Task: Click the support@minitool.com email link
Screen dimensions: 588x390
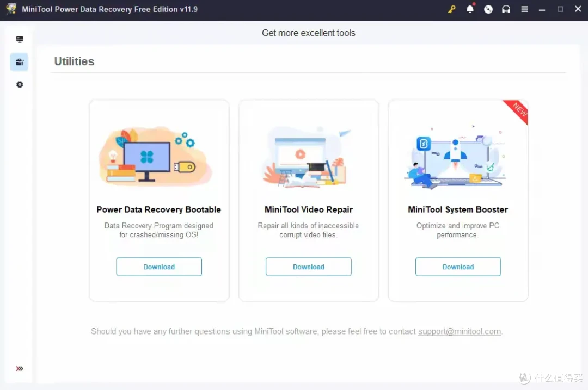Action: [460, 331]
